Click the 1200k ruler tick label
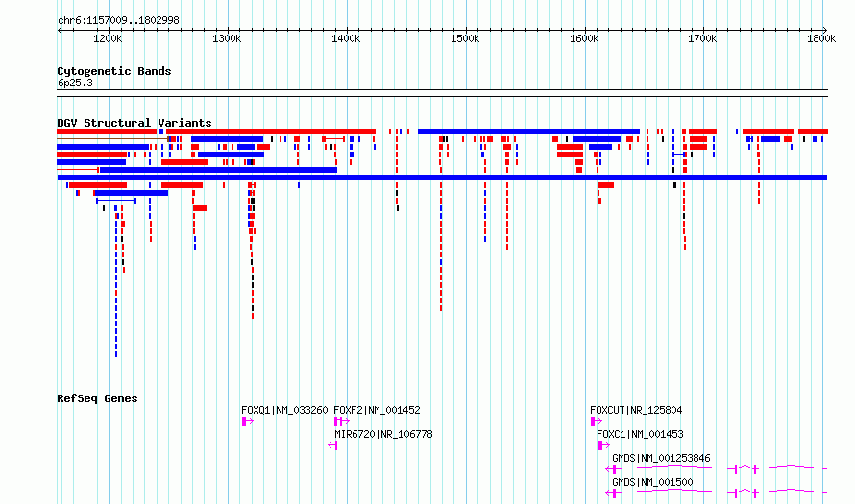This screenshot has height=504, width=855. pyautogui.click(x=108, y=38)
